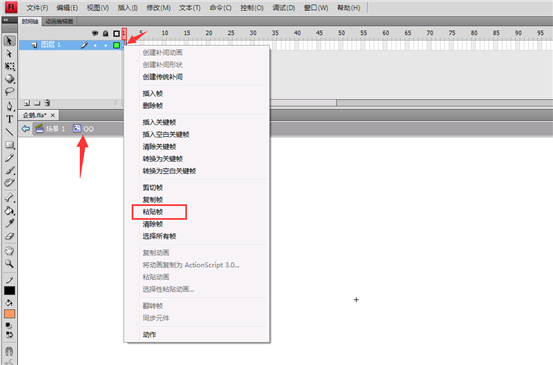Open the fill color orange swatch

pyautogui.click(x=10, y=314)
